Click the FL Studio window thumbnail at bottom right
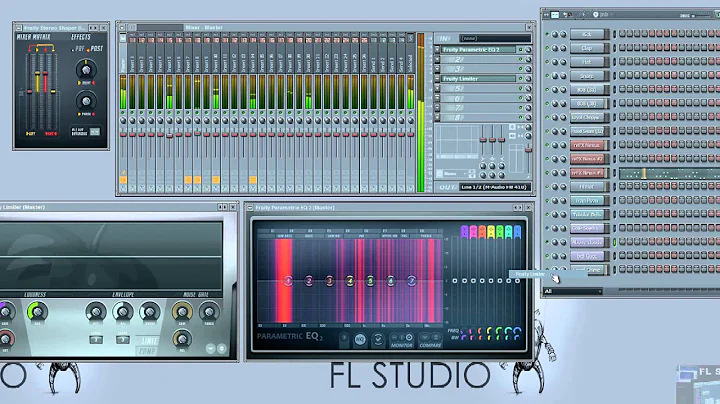Image resolution: width=720 pixels, height=404 pixels. click(x=698, y=384)
